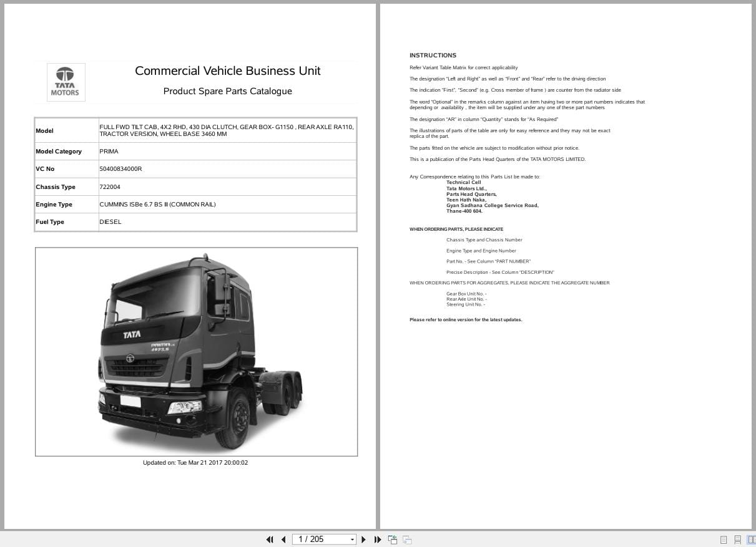Click the 'Model' row label
756x547 pixels.
tap(44, 131)
